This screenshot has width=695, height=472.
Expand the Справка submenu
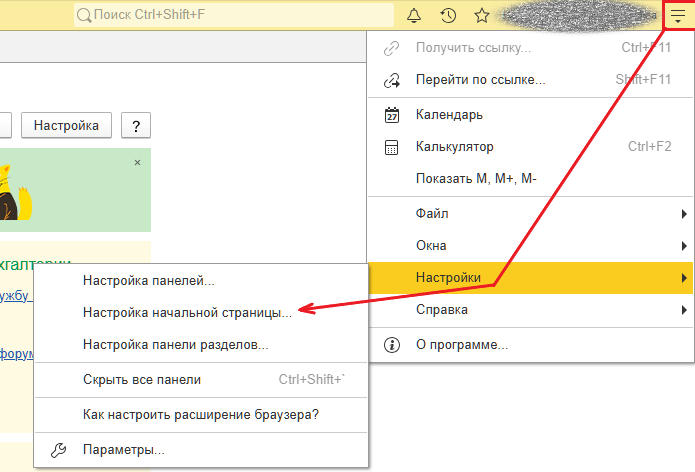tap(530, 310)
